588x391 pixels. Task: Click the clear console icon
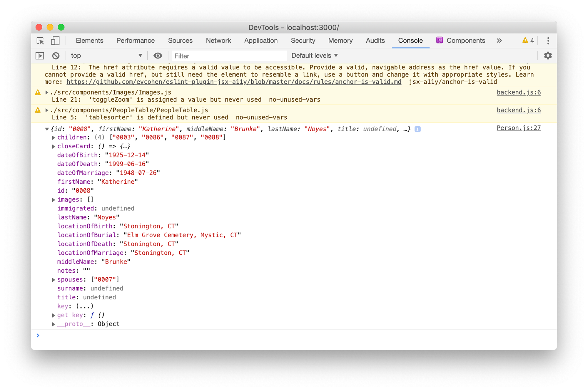[56, 56]
